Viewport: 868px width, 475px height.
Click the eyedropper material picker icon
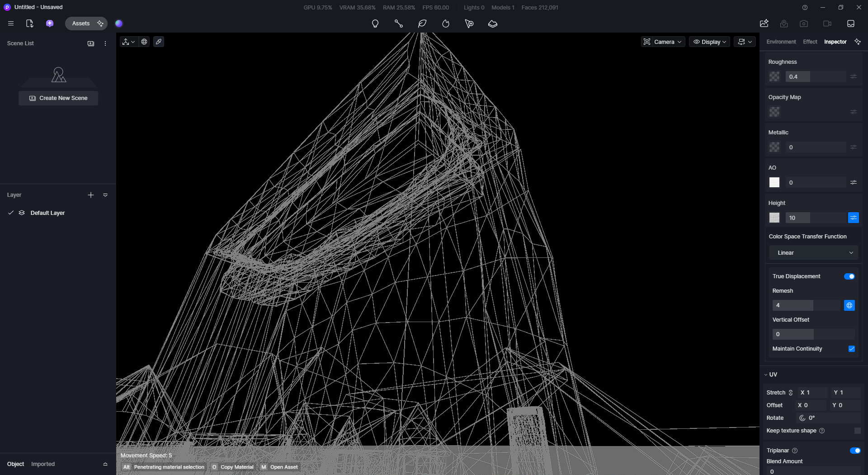pos(159,42)
